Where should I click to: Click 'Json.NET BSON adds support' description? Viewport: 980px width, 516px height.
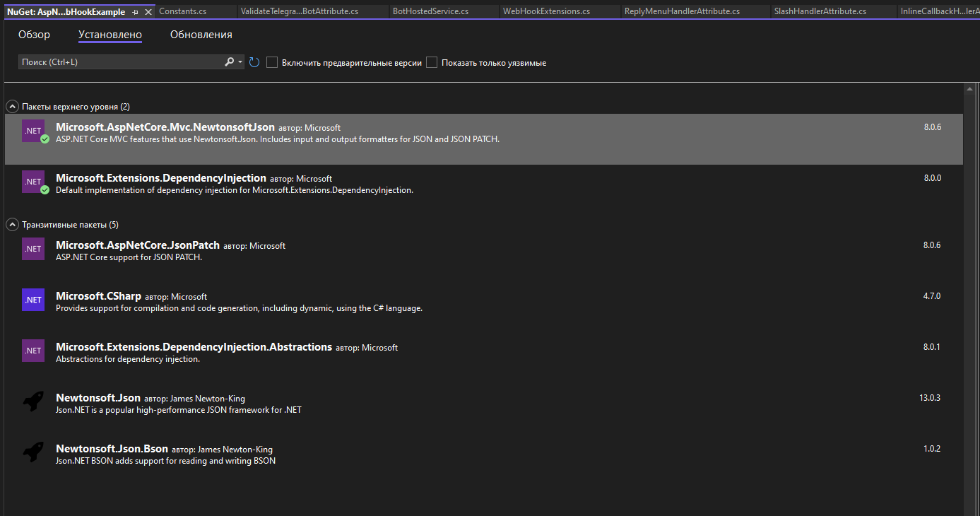click(x=165, y=461)
